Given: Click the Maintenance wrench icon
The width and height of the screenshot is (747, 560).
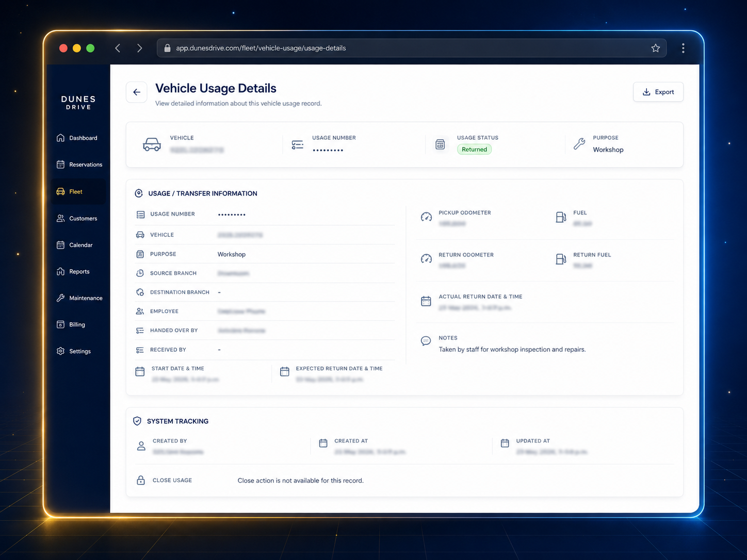Looking at the screenshot, I should click(60, 298).
